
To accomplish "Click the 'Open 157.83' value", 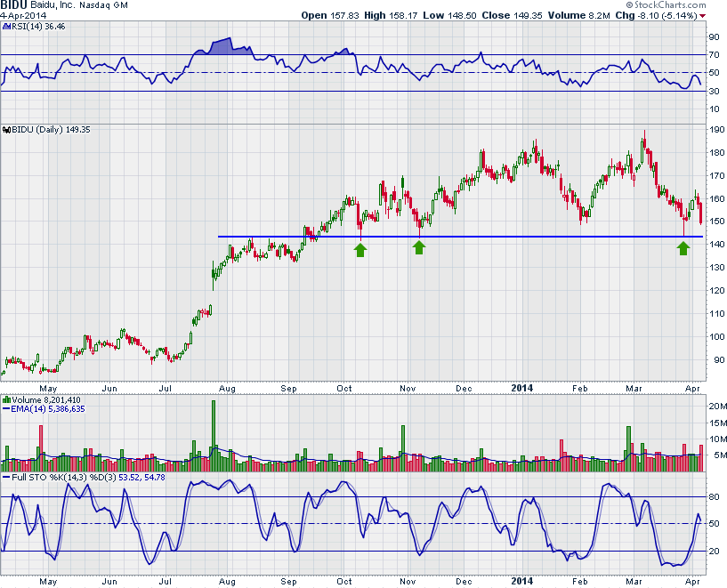I will (x=330, y=15).
